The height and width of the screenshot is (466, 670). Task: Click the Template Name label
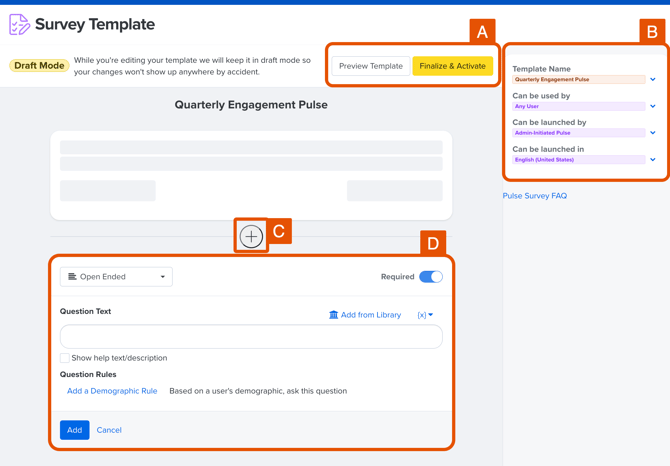[541, 69]
